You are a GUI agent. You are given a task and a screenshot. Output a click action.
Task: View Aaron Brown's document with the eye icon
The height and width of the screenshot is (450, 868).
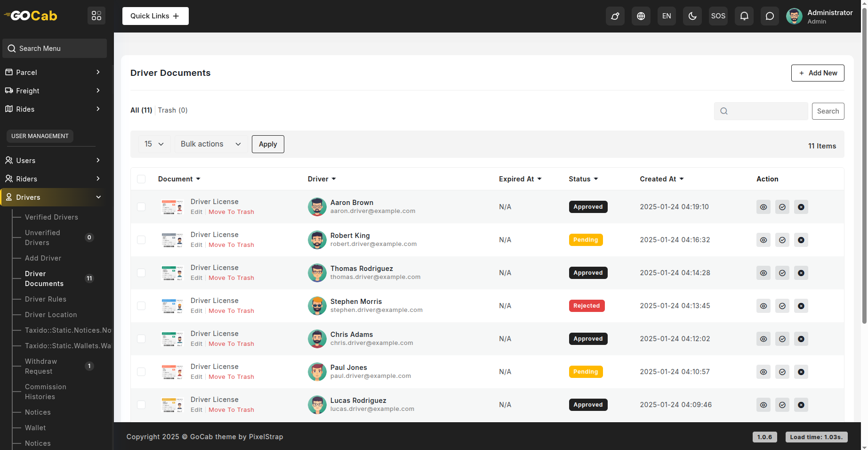[x=763, y=207]
